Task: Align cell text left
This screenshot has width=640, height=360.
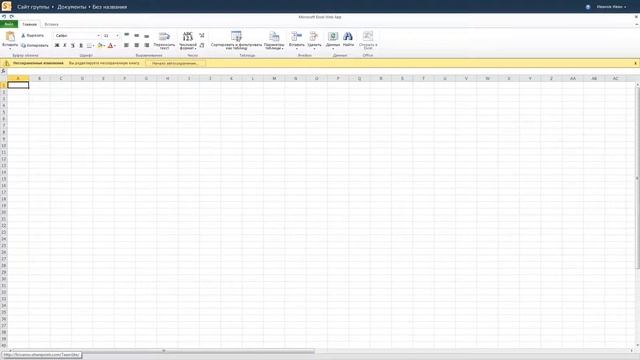Action: pyautogui.click(x=127, y=45)
